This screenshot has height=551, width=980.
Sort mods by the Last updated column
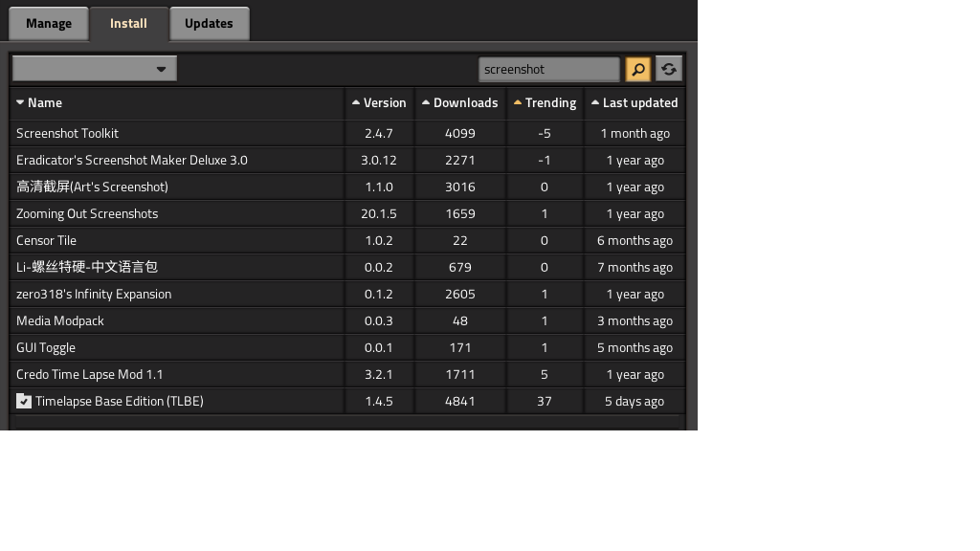(x=635, y=103)
